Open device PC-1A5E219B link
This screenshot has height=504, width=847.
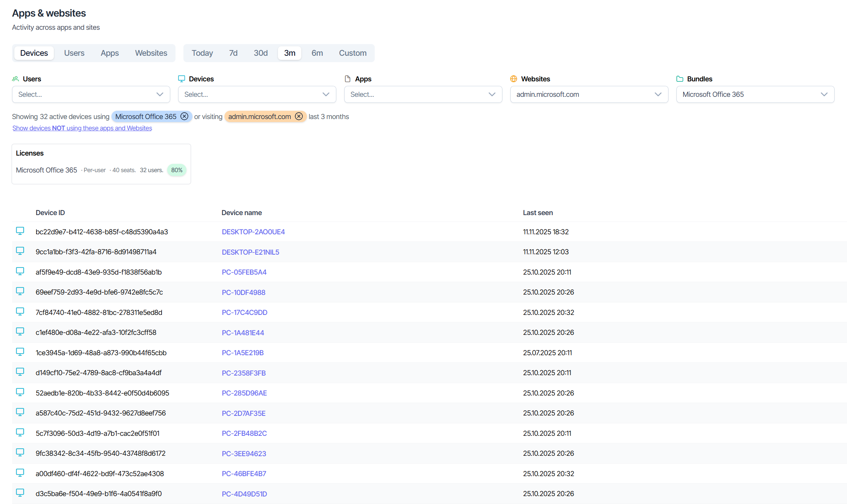coord(243,353)
